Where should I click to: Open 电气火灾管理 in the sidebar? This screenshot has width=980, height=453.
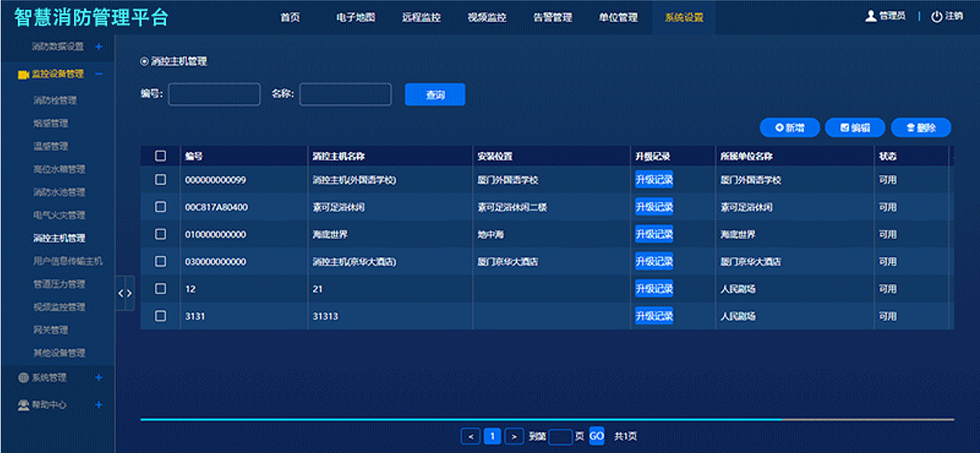coord(59,215)
